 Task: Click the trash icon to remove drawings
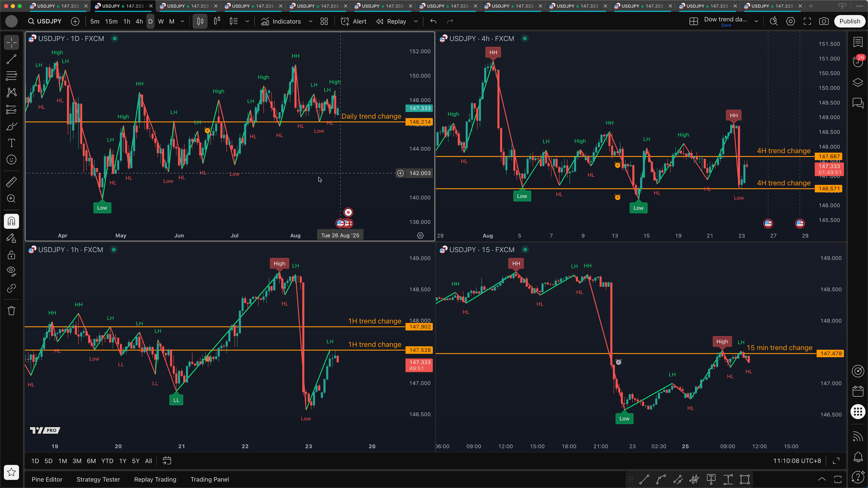coord(12,310)
